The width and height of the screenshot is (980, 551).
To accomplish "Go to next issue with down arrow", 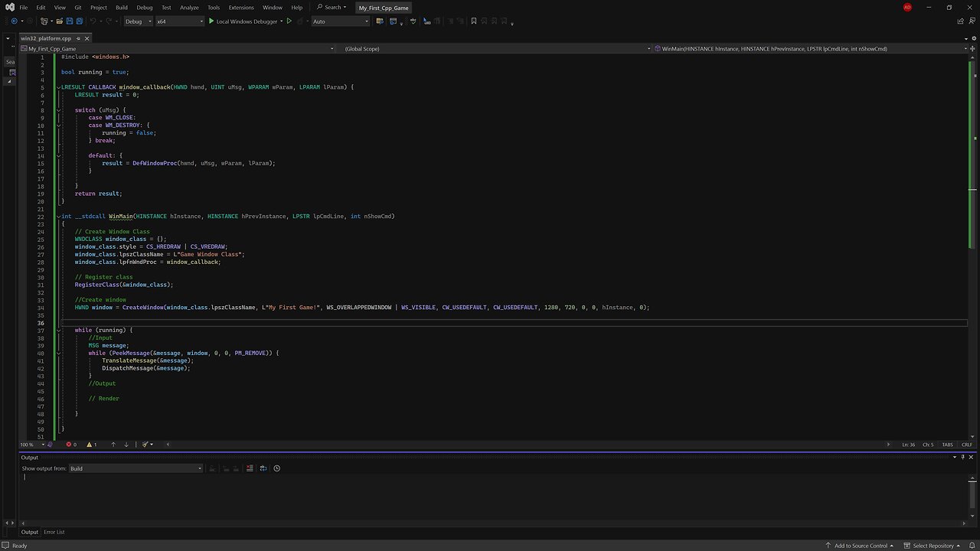I will 127,445.
